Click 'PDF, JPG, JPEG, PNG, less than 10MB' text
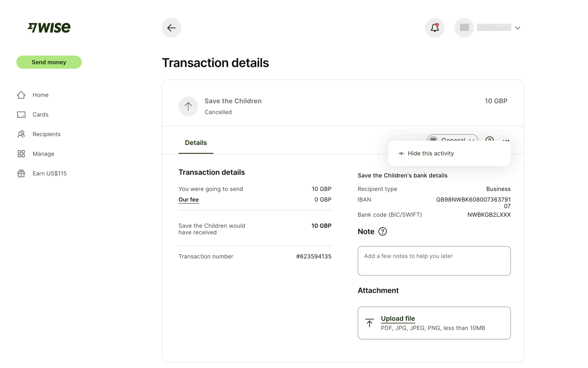Image resolution: width=588 pixels, height=368 pixels. click(x=433, y=328)
